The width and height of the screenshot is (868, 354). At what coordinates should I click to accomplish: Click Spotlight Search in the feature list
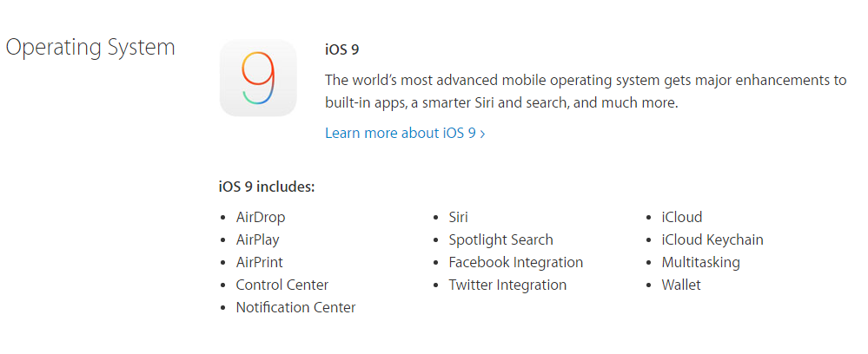pos(501,240)
